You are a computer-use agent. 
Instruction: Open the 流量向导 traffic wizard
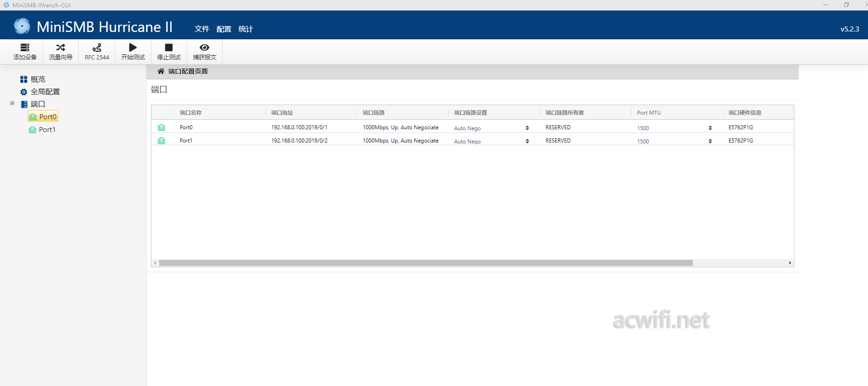(x=60, y=52)
